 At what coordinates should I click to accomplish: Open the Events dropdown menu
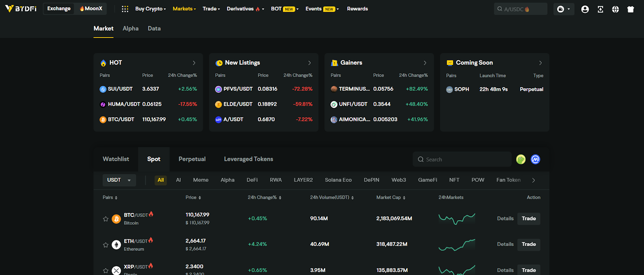(x=322, y=9)
